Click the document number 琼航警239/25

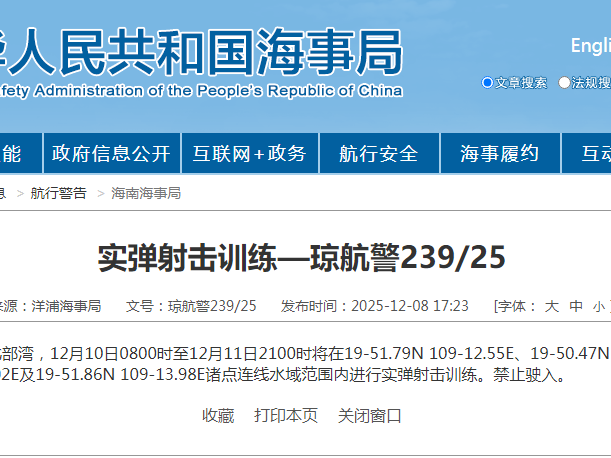[x=212, y=306]
